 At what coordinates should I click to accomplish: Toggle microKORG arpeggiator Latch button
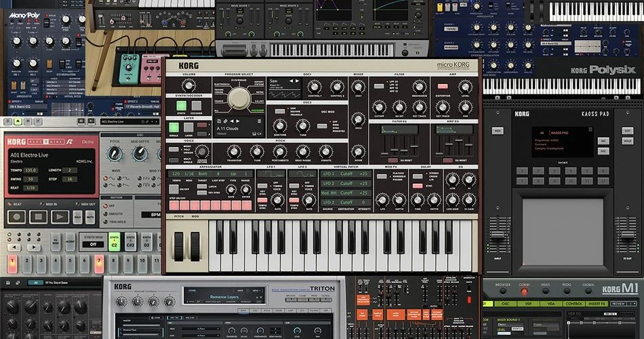(x=201, y=186)
